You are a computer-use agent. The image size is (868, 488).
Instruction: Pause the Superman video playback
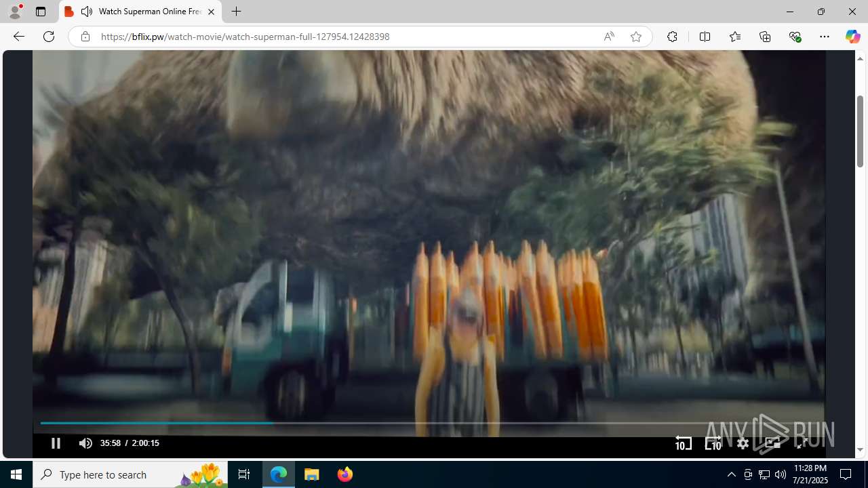(56, 443)
